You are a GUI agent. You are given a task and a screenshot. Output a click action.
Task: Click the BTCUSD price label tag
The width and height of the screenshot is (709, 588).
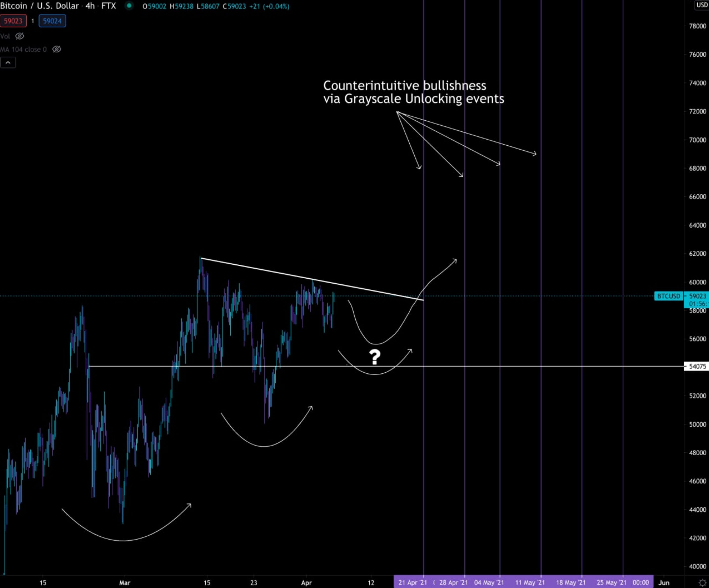coord(669,296)
